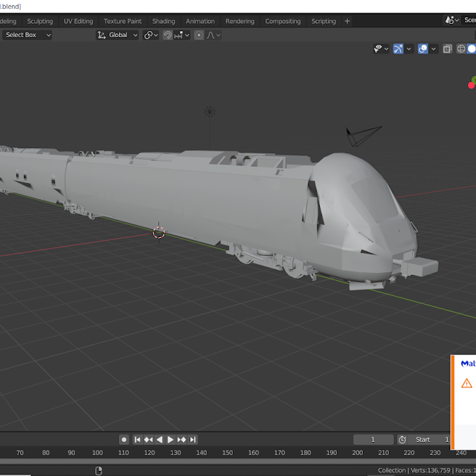Toggle the Show Overlays button
This screenshot has height=476, width=476.
(x=423, y=49)
